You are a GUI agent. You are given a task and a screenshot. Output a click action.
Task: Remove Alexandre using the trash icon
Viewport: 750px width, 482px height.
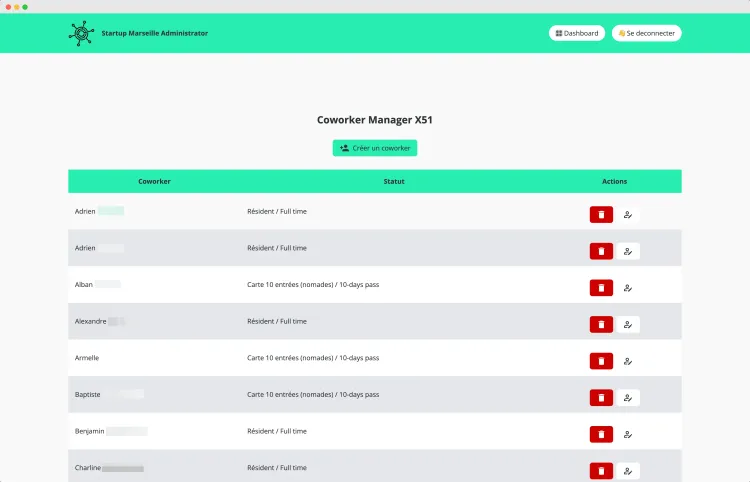click(x=601, y=324)
